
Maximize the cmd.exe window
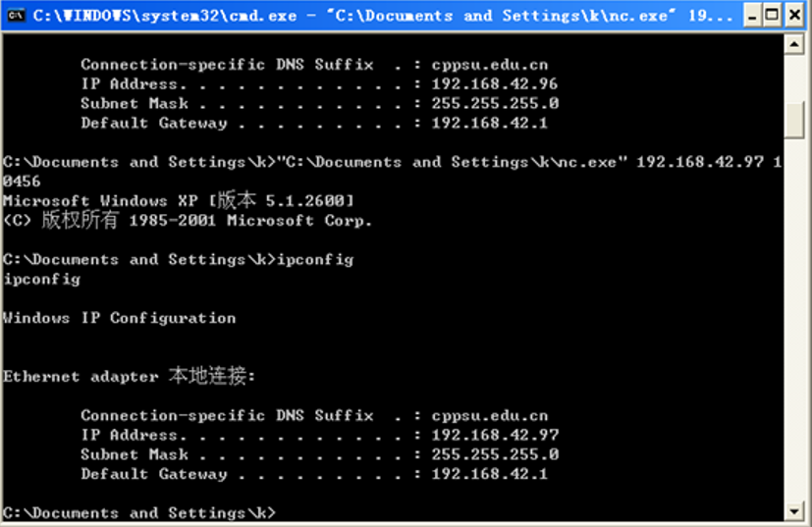(771, 16)
